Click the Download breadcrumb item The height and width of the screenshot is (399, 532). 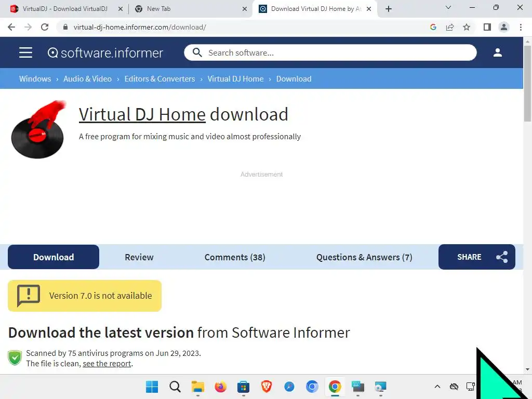click(294, 79)
